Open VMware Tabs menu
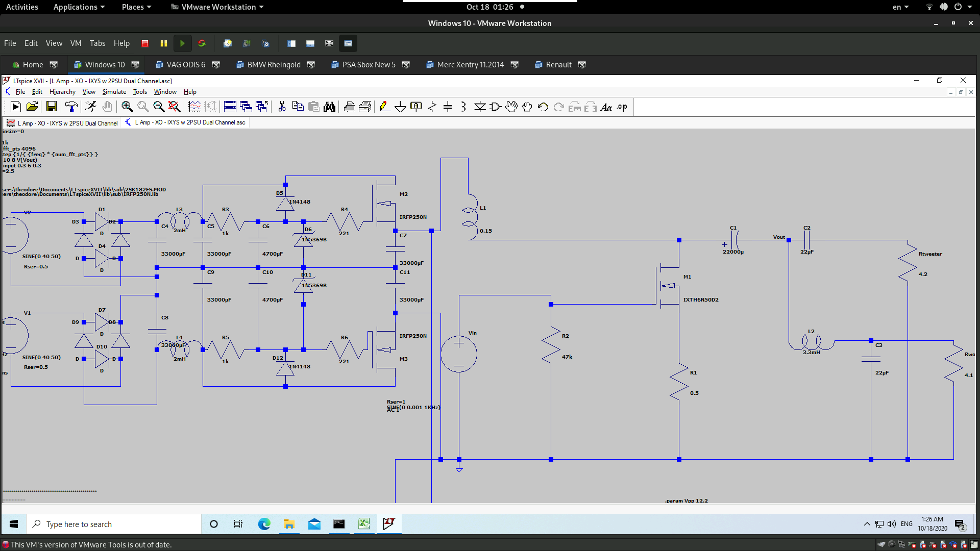 coord(97,43)
